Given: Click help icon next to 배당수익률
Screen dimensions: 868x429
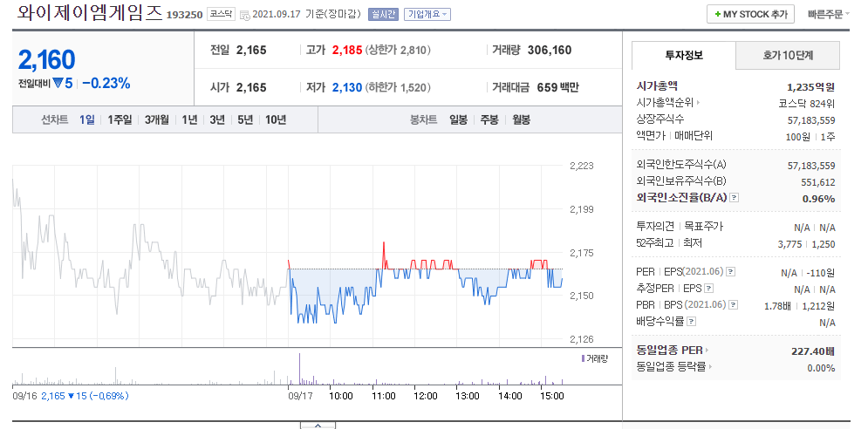Looking at the screenshot, I should (692, 321).
